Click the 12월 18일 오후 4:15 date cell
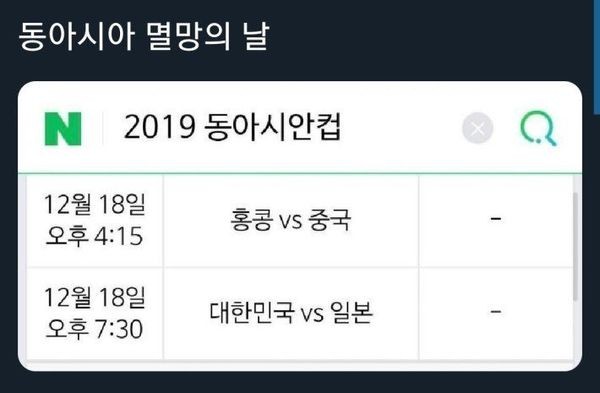The width and height of the screenshot is (600, 393). click(95, 221)
